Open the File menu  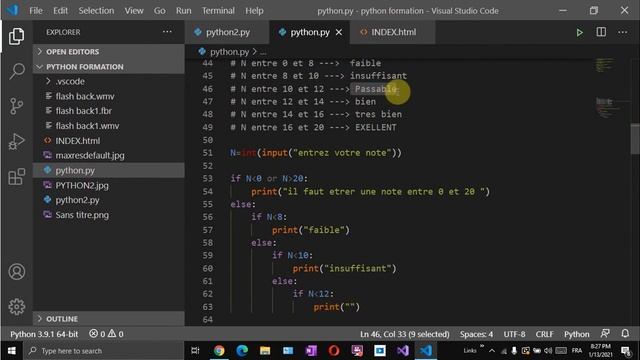(36, 11)
